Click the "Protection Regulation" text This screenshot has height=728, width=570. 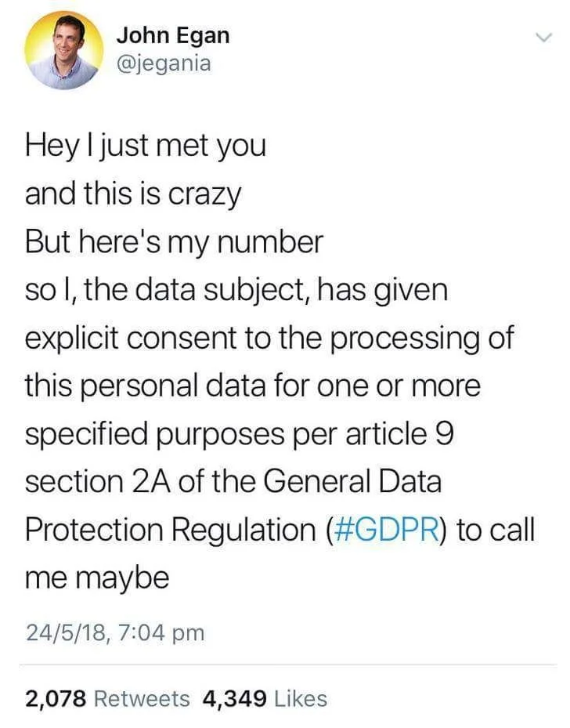coord(169,529)
